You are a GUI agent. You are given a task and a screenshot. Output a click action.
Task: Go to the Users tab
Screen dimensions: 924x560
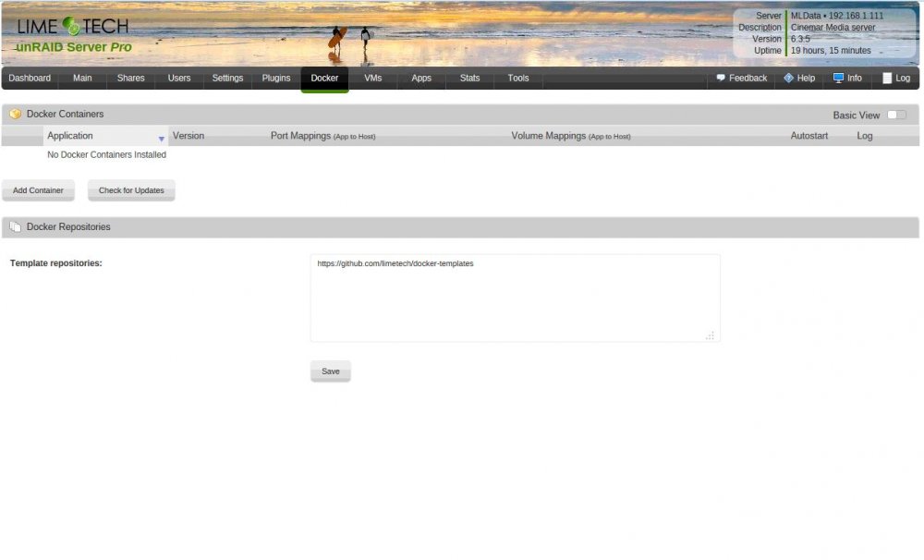(179, 79)
